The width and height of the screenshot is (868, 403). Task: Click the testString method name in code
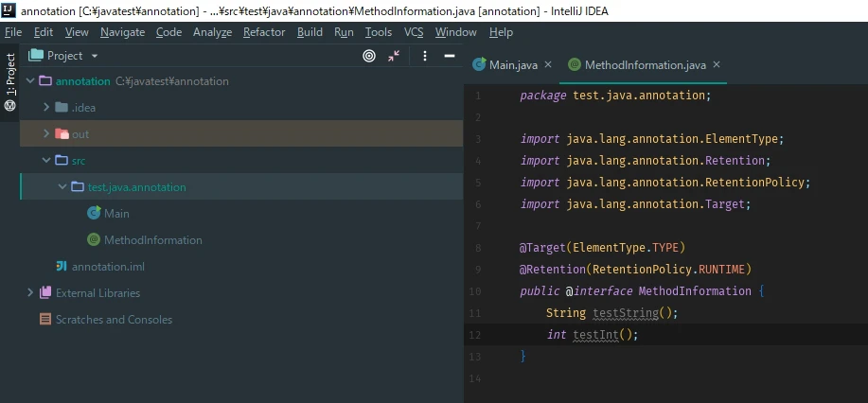pyautogui.click(x=626, y=313)
